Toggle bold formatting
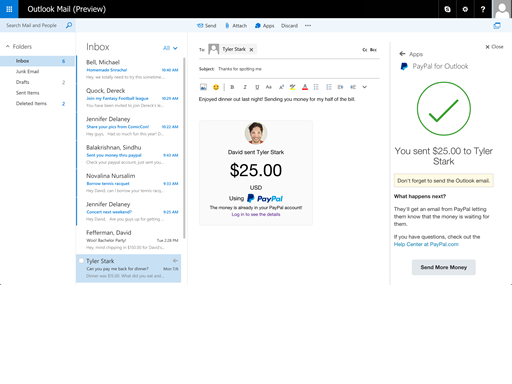 [x=232, y=87]
